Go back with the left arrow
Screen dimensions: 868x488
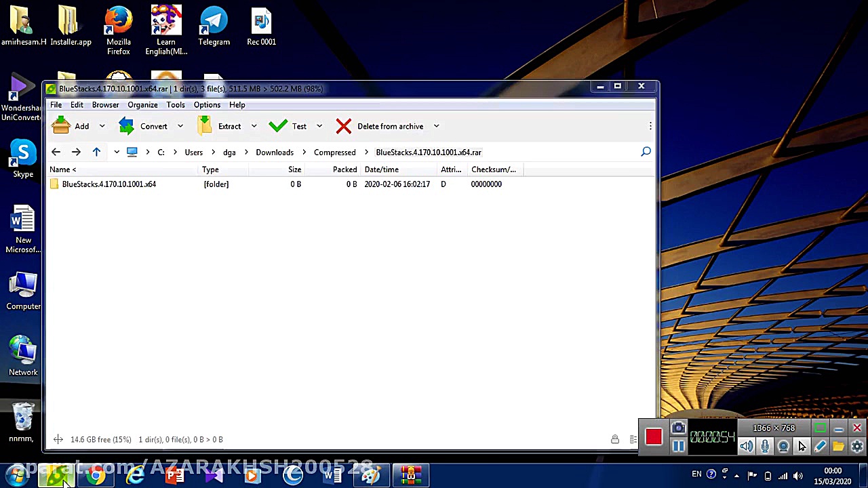56,152
